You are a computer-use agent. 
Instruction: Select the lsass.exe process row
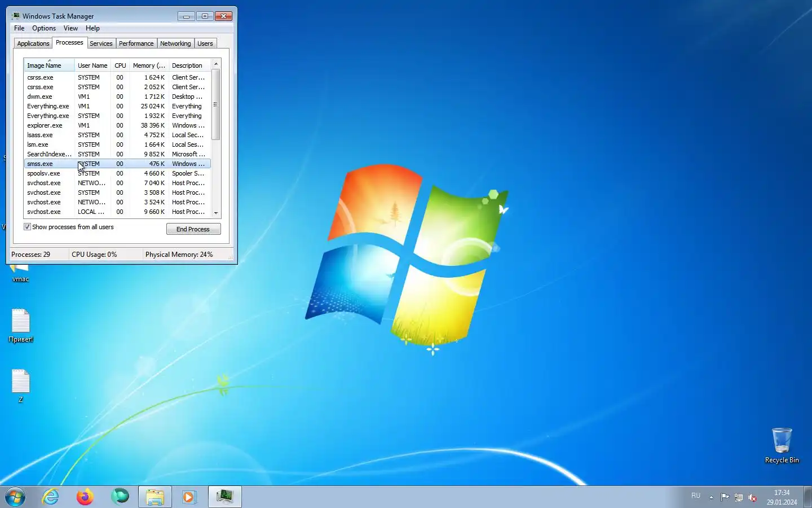click(117, 135)
